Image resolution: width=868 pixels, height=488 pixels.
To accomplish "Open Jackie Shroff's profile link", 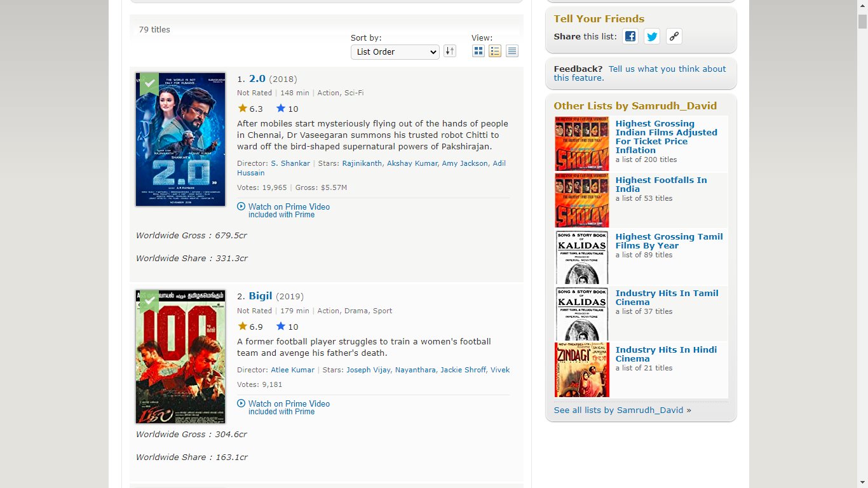I will (x=463, y=370).
